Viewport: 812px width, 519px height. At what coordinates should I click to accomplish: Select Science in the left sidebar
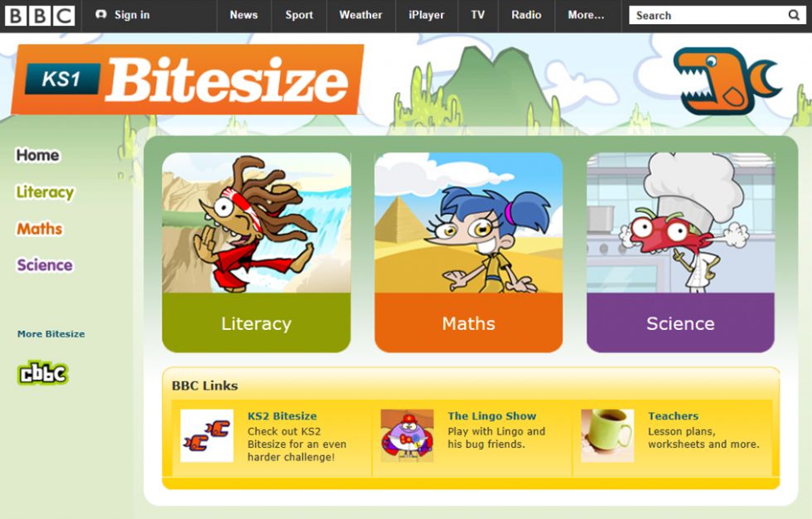point(45,264)
